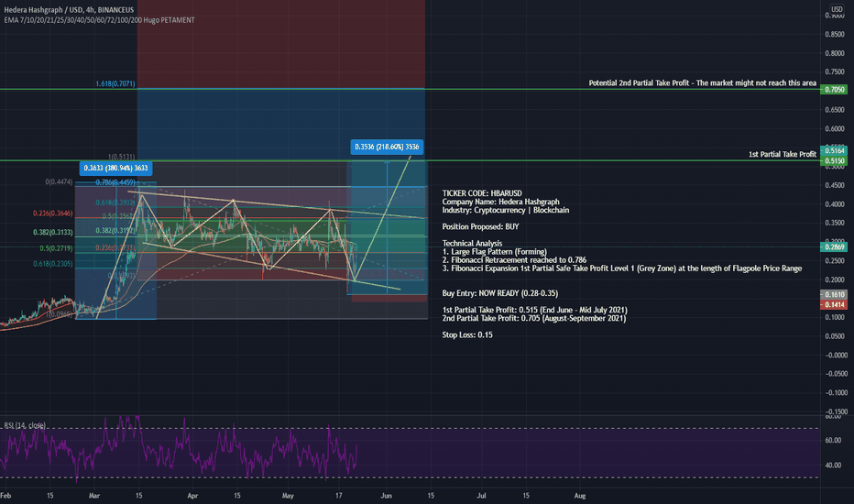Screen dimensions: 854x504
Task: Click the Feb label on the time axis
Action: click(5, 496)
